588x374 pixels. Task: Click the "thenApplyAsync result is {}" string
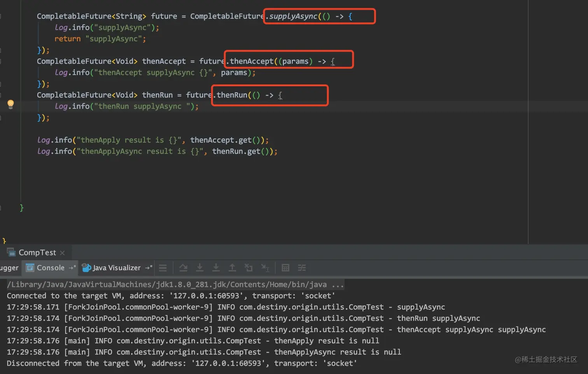(x=140, y=151)
